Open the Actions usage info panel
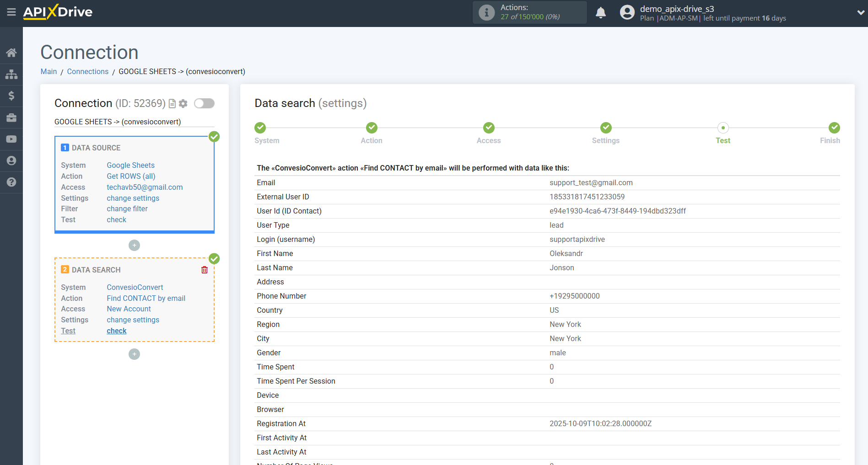The height and width of the screenshot is (465, 868). tap(529, 12)
